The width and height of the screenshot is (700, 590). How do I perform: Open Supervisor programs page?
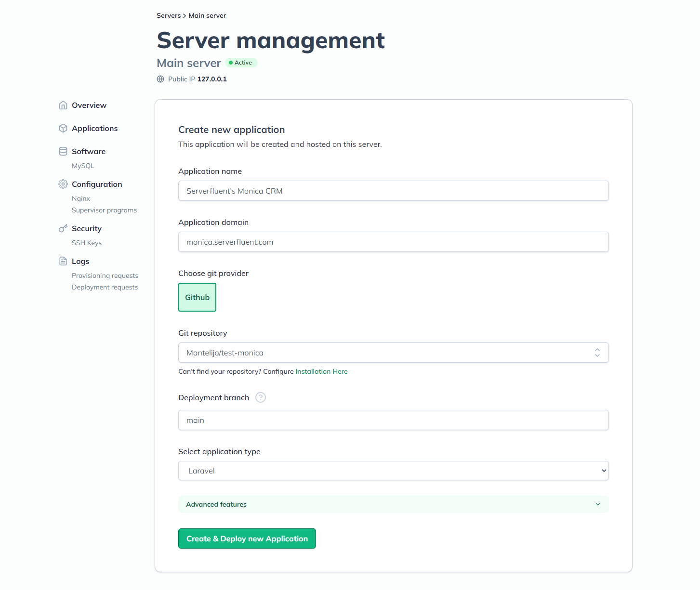click(104, 210)
